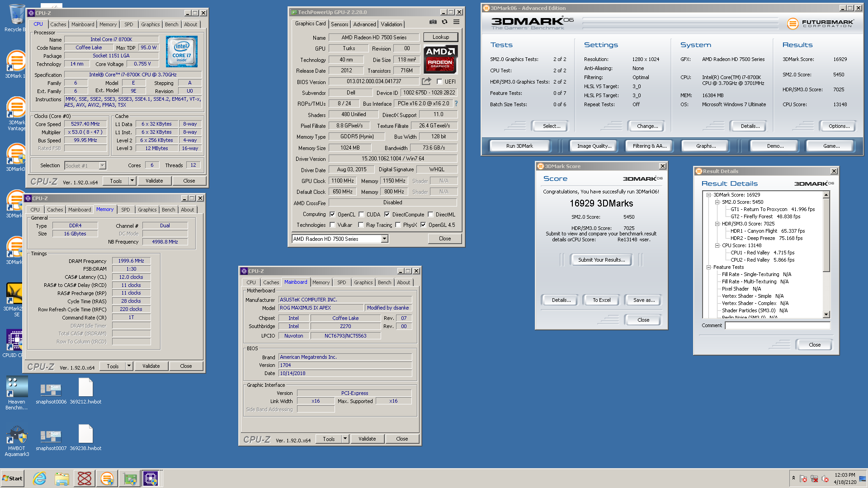Click the GPU-Z refresh icon
Image resolution: width=868 pixels, height=488 pixels.
coord(444,22)
